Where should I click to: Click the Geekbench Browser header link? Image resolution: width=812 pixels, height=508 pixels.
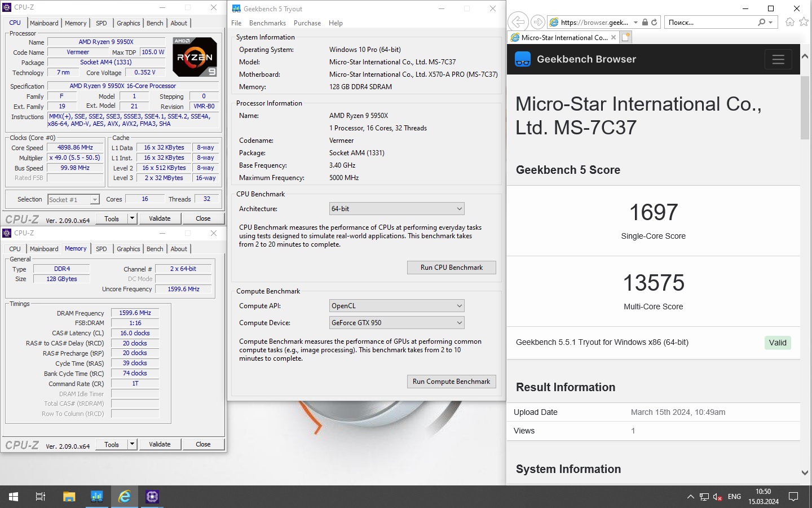coord(586,59)
